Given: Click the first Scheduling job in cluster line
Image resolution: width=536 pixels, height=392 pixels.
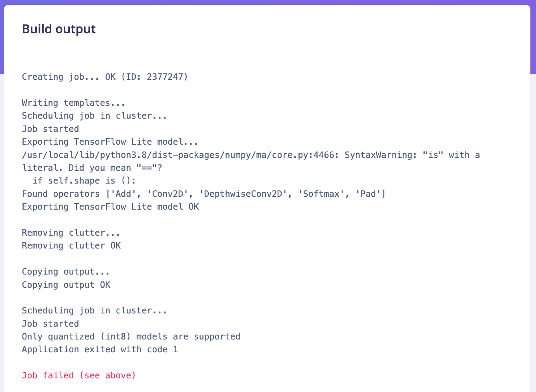Looking at the screenshot, I should coord(95,116).
